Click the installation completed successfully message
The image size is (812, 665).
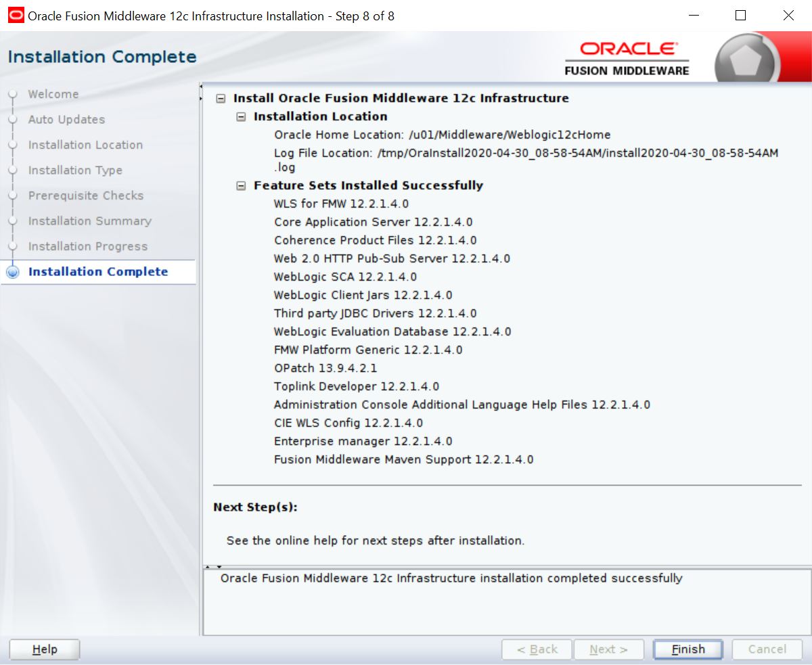pos(451,578)
